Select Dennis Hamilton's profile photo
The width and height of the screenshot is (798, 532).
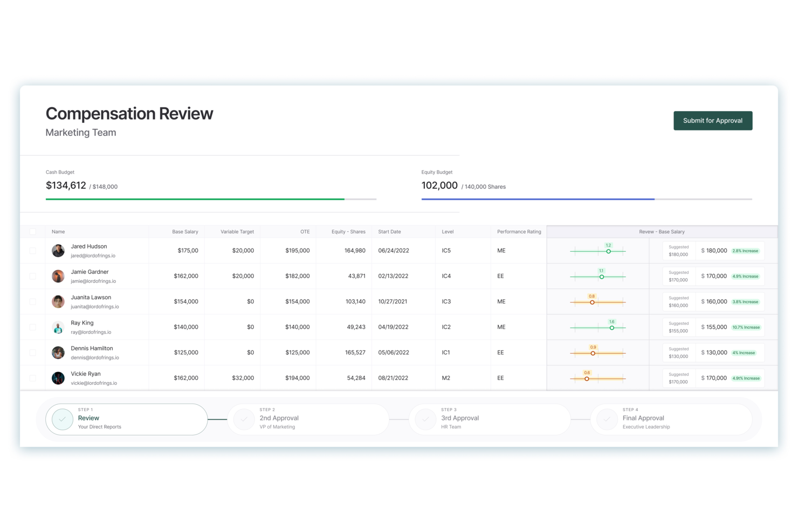pos(58,353)
